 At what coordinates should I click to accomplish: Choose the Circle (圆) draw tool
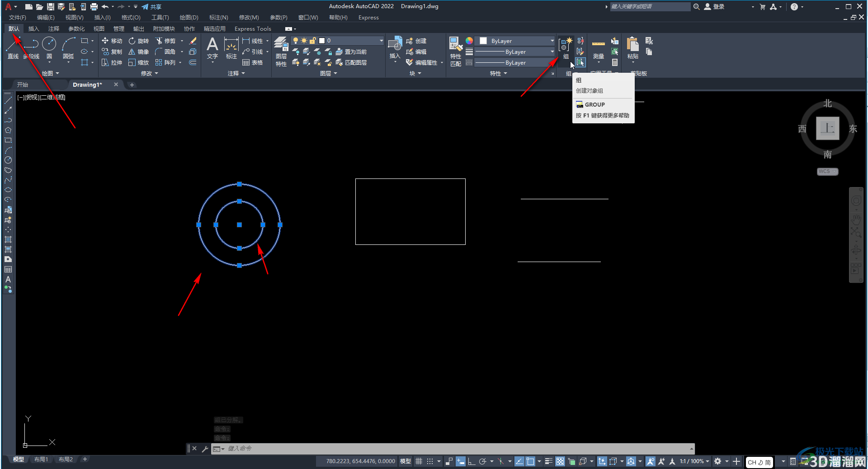[x=49, y=48]
